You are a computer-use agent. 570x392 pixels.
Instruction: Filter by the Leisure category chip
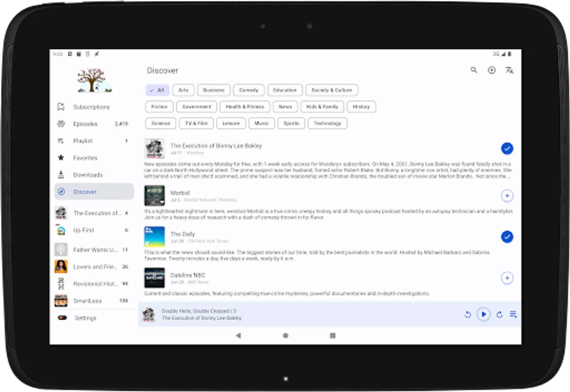[x=231, y=123]
